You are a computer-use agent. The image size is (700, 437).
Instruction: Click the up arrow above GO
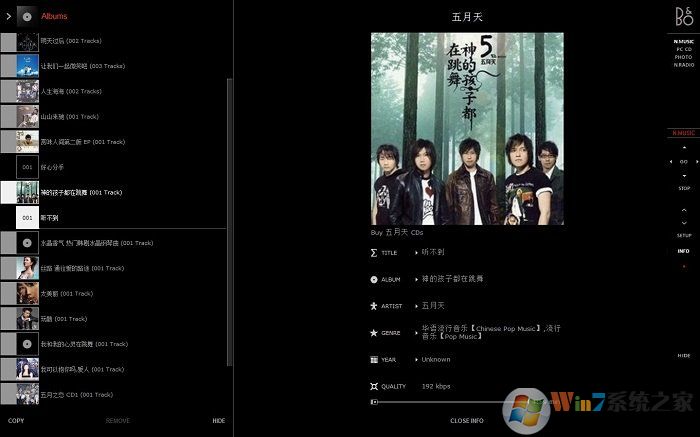(x=684, y=147)
